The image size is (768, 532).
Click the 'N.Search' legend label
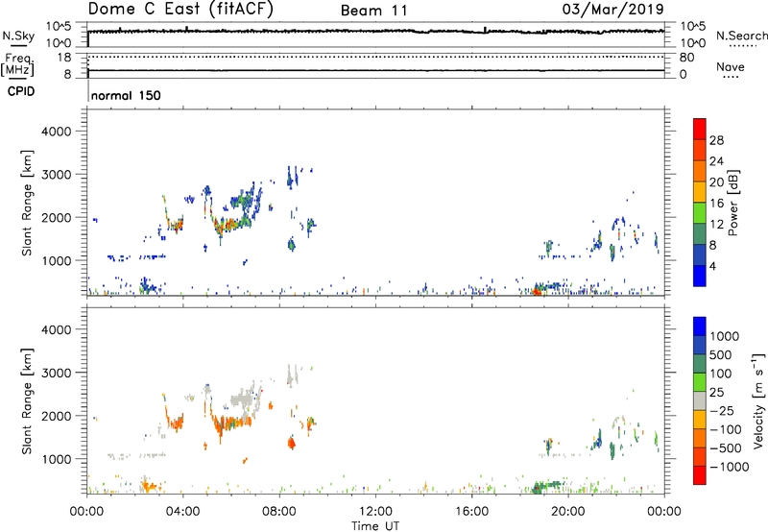coord(741,36)
